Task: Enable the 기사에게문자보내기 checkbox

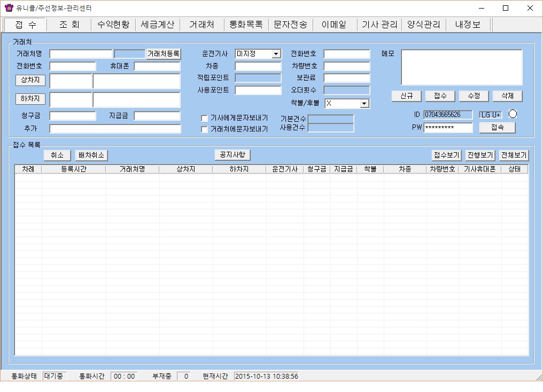Action: (204, 118)
